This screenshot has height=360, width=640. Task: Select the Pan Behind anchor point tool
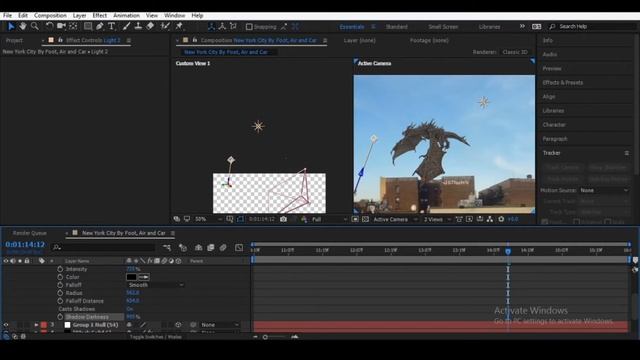point(73,27)
